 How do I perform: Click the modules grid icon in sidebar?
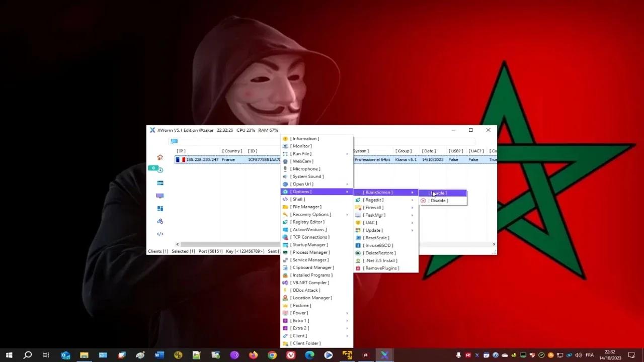point(160,208)
